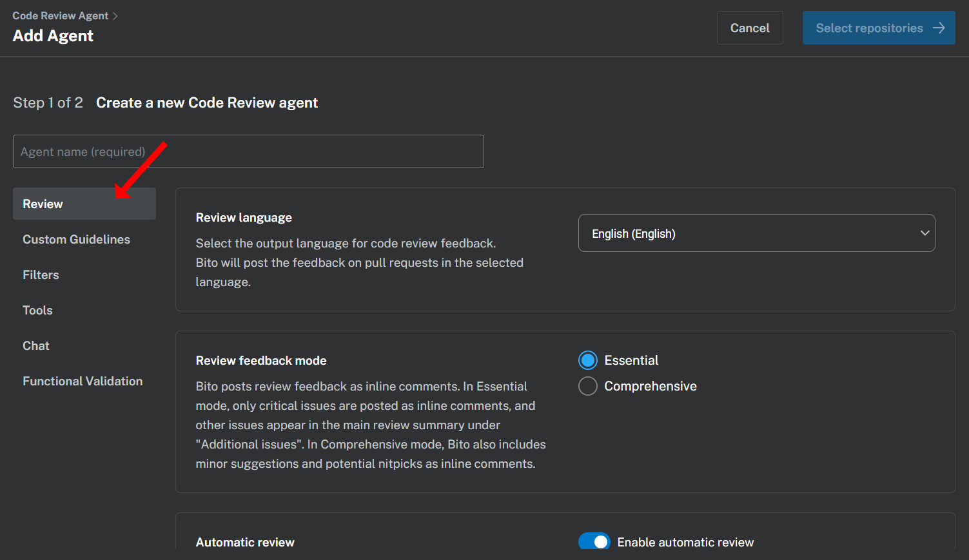Click the chevron arrow in the language dropdown
The height and width of the screenshot is (560, 969).
pyautogui.click(x=925, y=233)
